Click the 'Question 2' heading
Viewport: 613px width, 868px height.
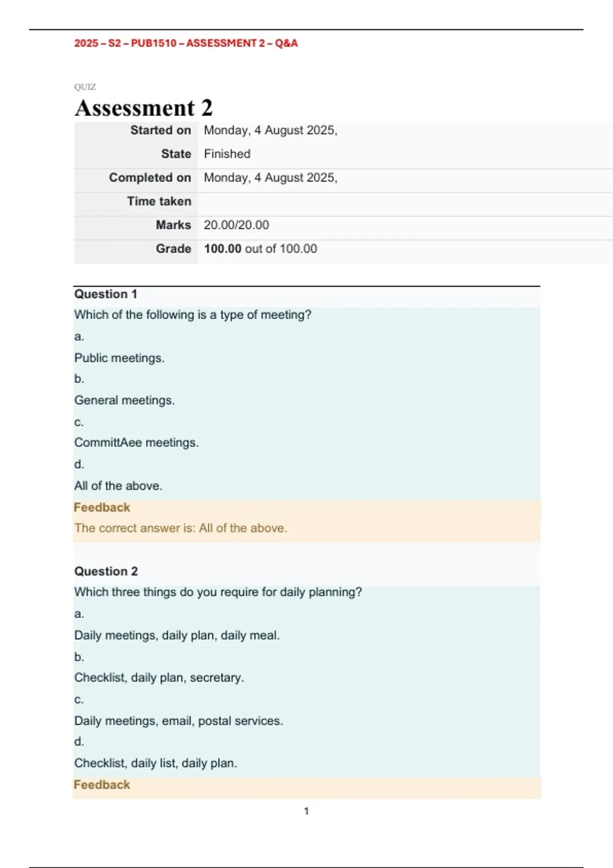point(106,571)
